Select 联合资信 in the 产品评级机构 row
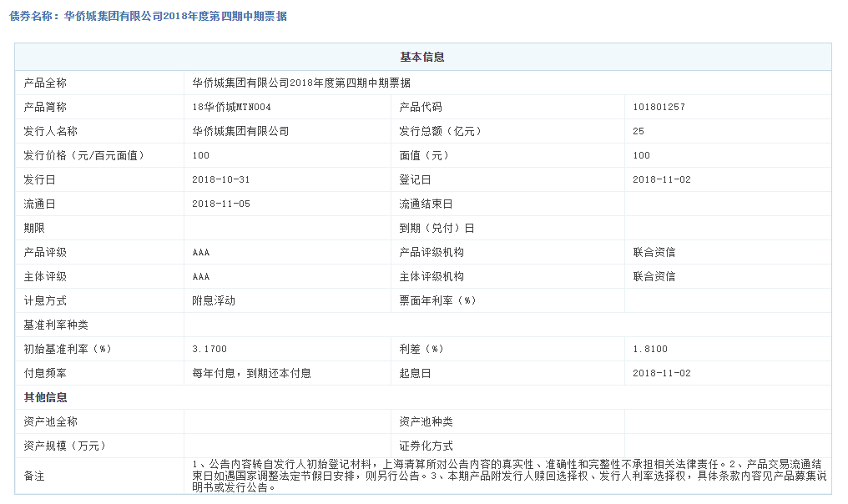This screenshot has width=848, height=504. [654, 253]
